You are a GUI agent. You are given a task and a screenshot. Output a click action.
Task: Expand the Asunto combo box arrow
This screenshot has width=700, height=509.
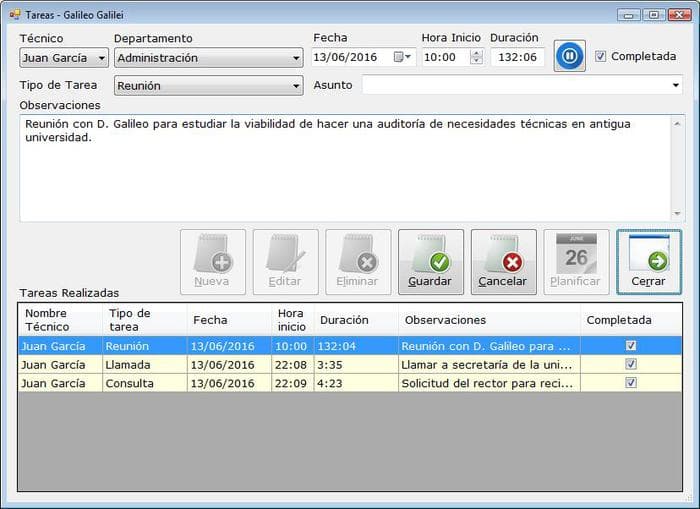point(676,85)
